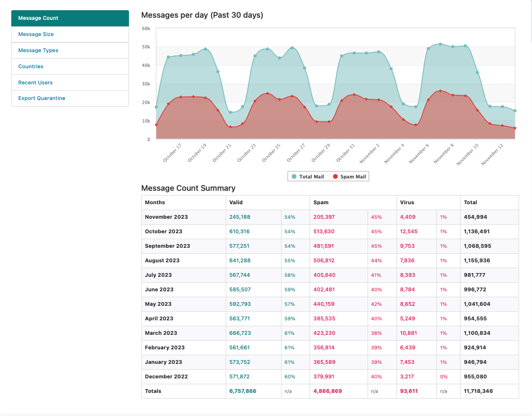Click virus count 3,217
The width and height of the screenshot is (532, 416).
coord(407,377)
